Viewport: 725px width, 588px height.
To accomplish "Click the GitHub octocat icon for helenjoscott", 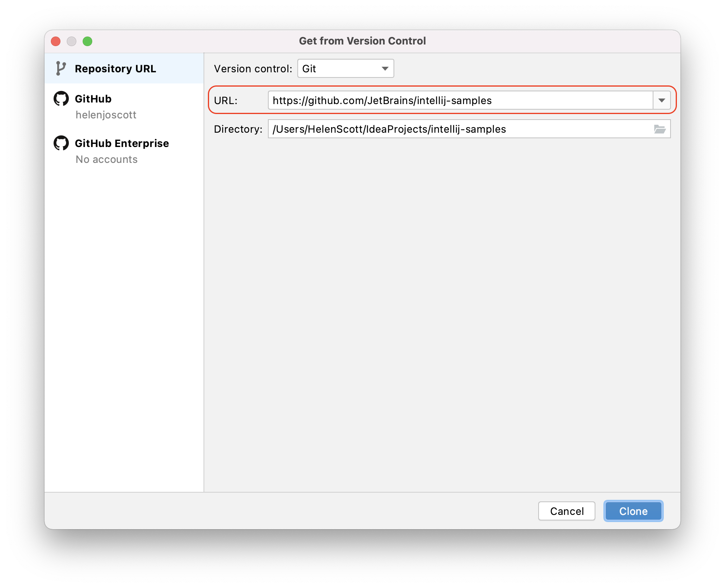I will point(61,99).
